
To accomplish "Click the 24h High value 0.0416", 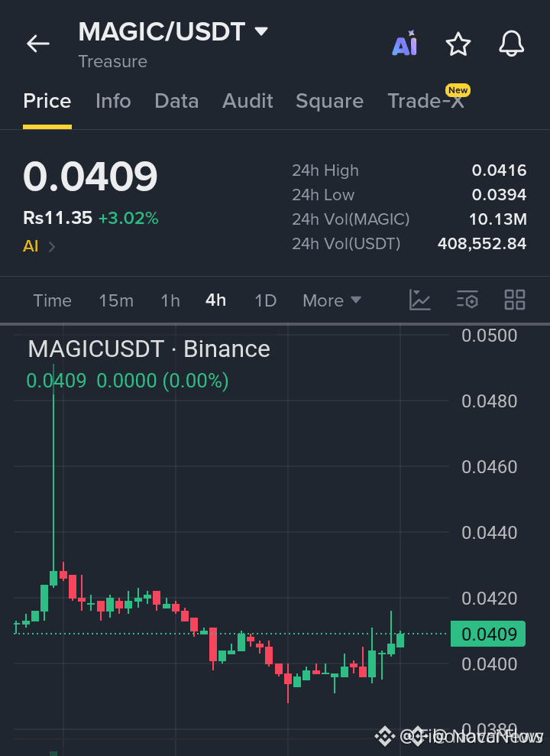I will (x=499, y=170).
